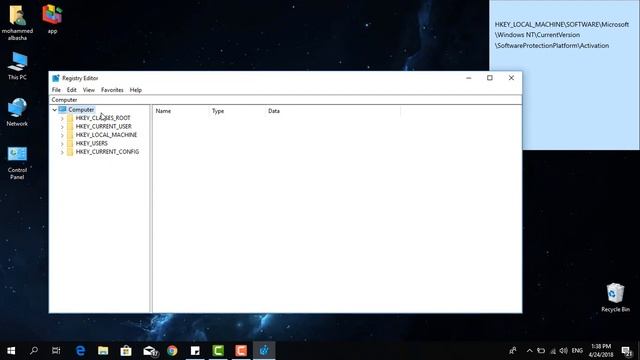640x360 pixels.
Task: Select the Computer root node
Action: 81,109
